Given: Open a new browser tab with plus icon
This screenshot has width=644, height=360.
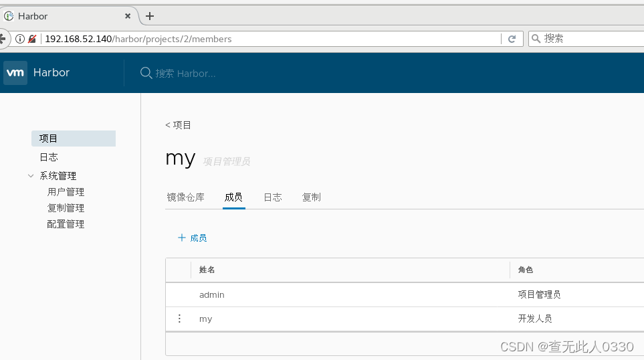Looking at the screenshot, I should click(x=150, y=16).
